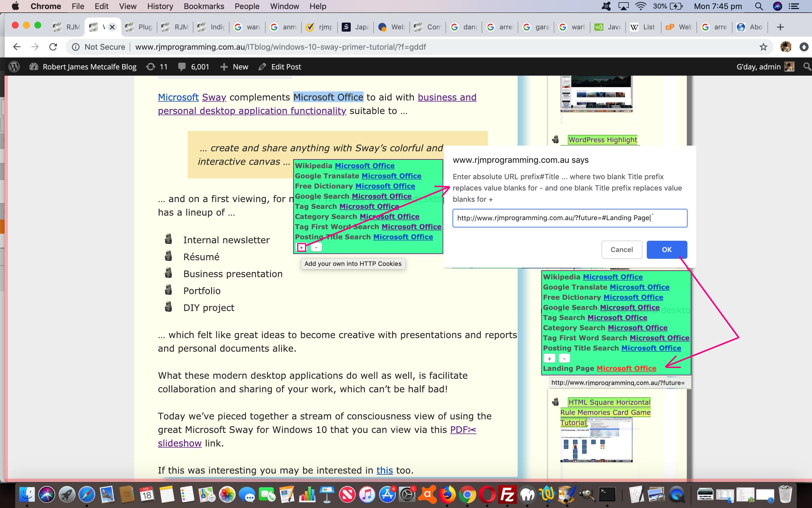The width and height of the screenshot is (812, 508).
Task: Open Trash in the Dock
Action: tap(785, 494)
